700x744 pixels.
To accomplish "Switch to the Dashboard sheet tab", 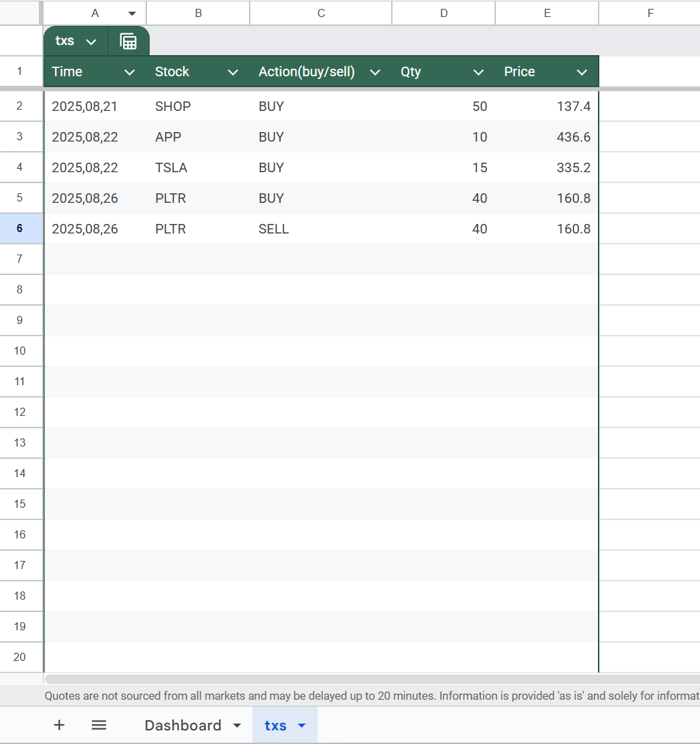I will 182,725.
